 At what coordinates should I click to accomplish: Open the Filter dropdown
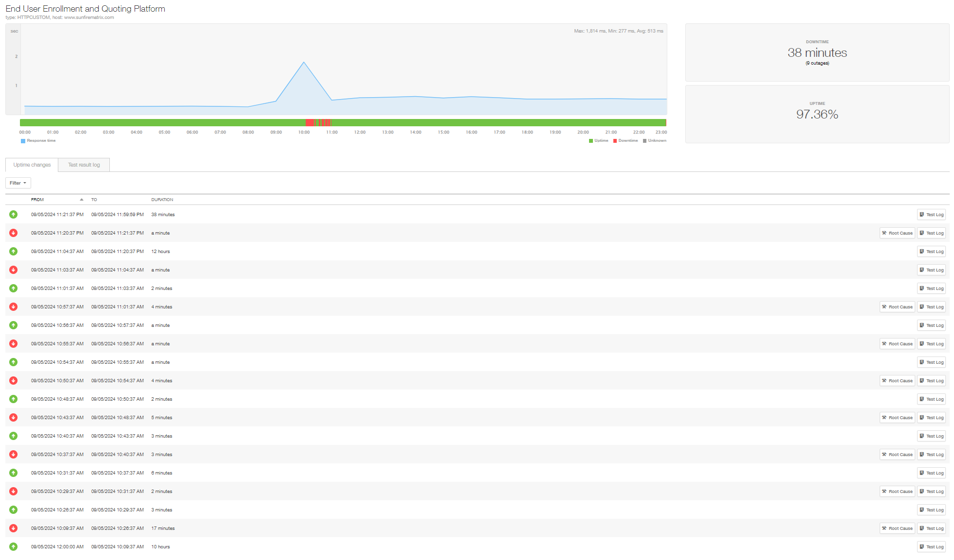(x=18, y=183)
